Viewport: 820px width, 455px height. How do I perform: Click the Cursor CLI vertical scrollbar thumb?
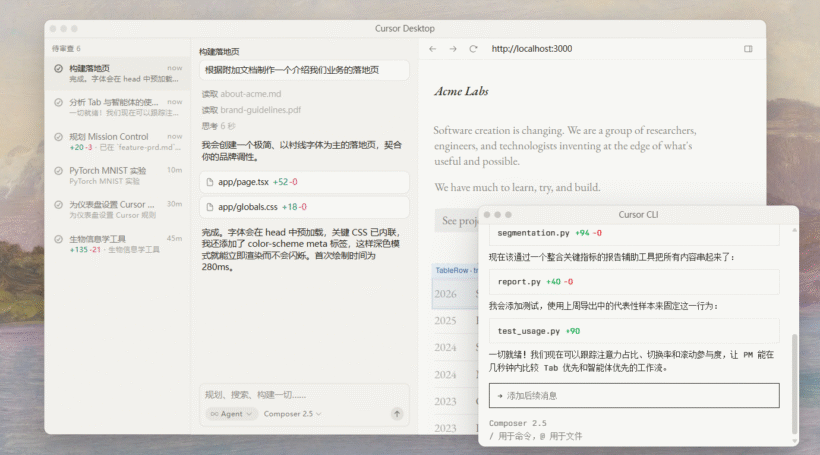[795, 384]
